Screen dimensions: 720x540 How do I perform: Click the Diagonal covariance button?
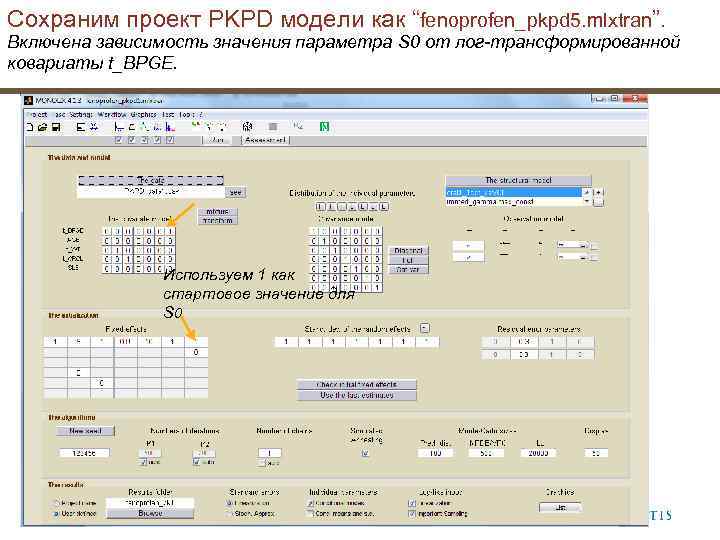pos(409,251)
